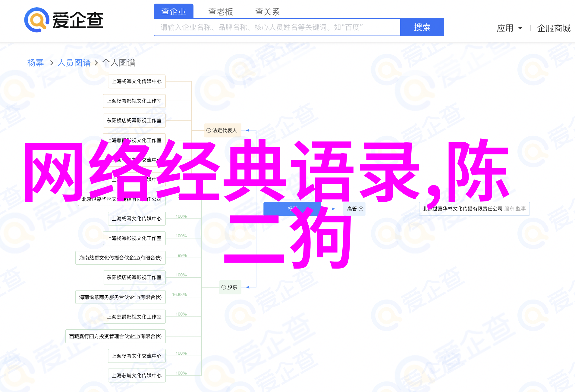Go to 杨幂 breadcrumb link

[36, 63]
